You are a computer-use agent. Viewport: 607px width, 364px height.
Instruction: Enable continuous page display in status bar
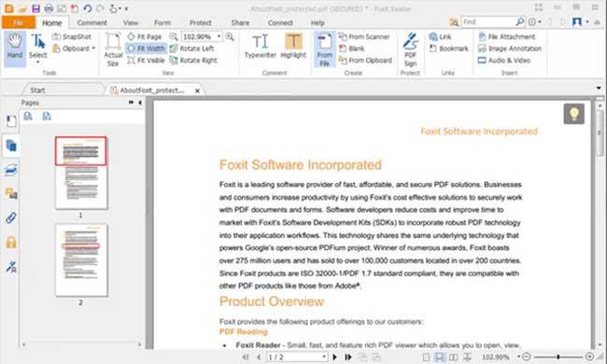tap(440, 357)
